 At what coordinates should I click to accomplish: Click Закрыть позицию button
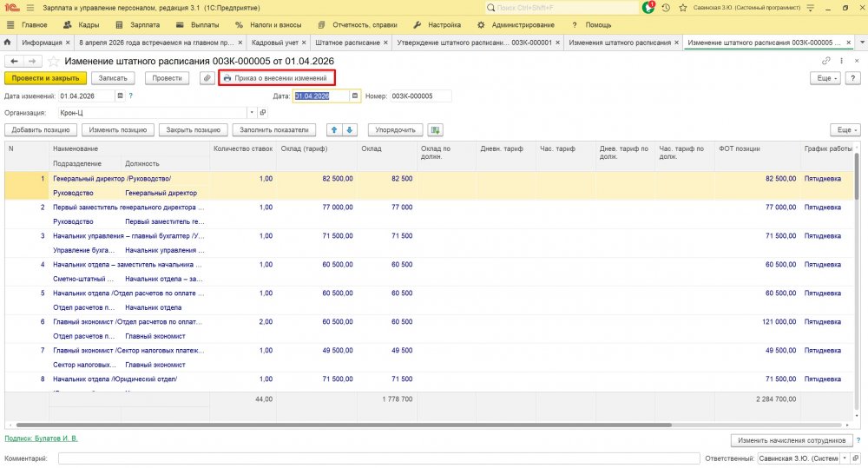194,129
